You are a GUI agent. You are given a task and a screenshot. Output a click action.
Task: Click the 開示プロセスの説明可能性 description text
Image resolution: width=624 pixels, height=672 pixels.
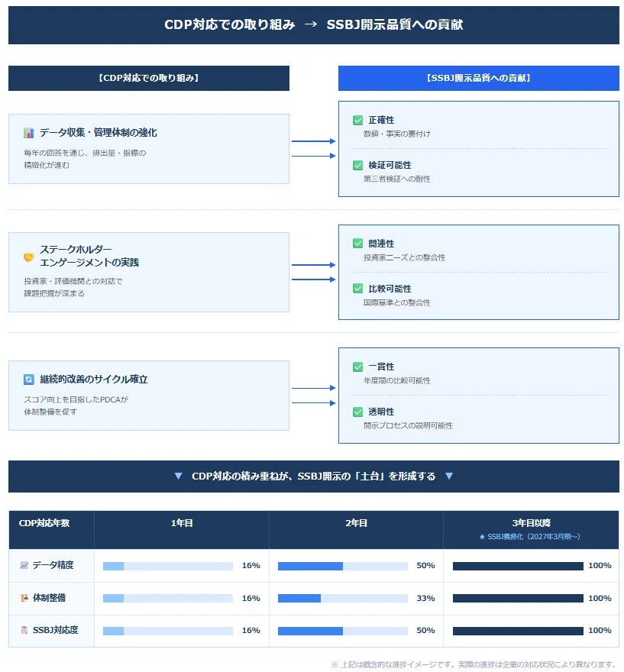coord(408,425)
